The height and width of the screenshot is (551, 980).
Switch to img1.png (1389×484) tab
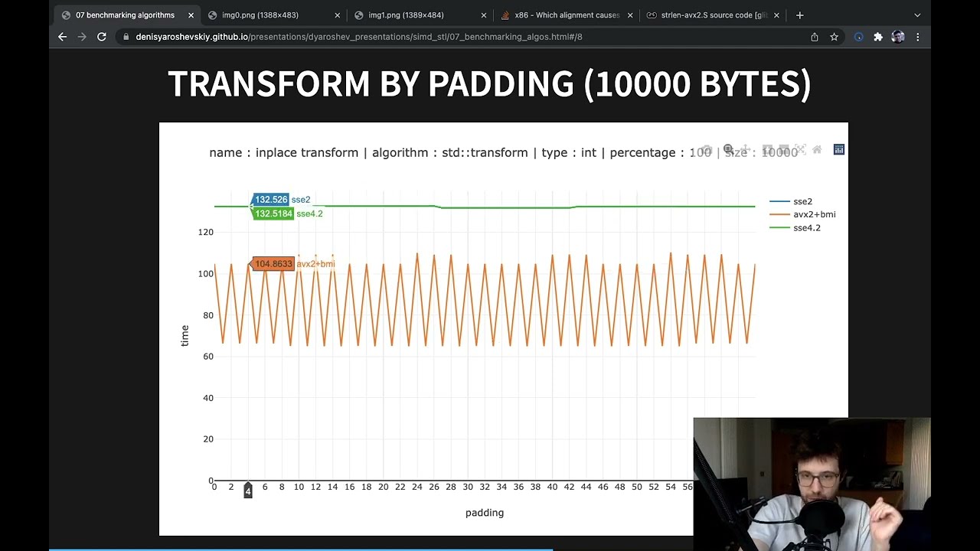(420, 15)
